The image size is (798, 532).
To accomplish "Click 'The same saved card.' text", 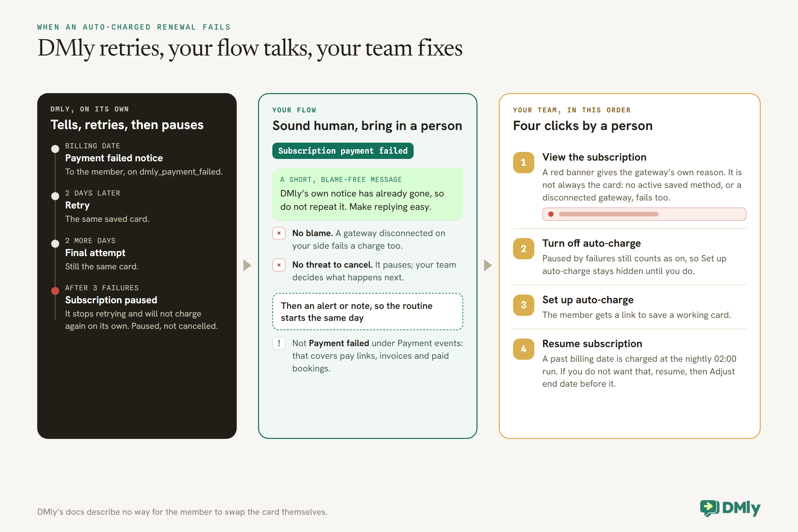I will click(107, 219).
